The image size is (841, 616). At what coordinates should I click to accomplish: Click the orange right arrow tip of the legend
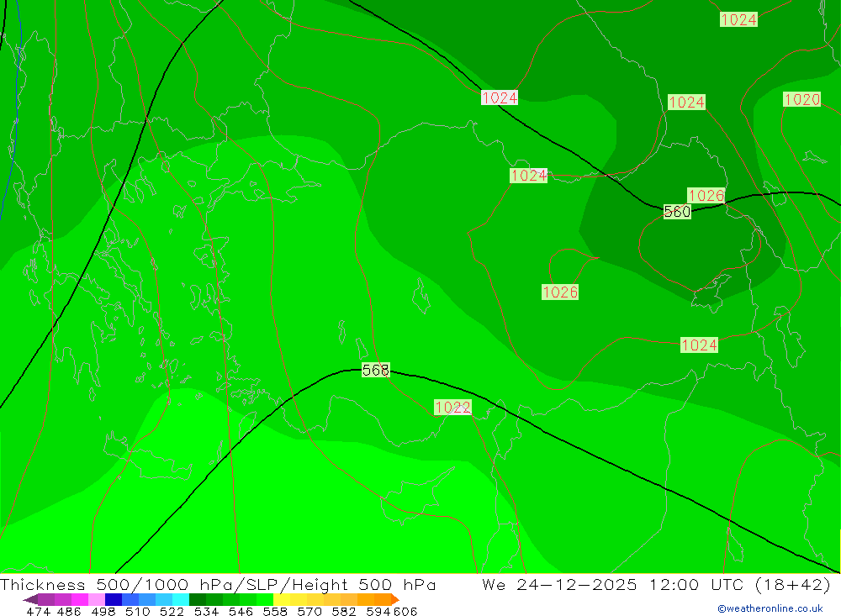[395, 599]
